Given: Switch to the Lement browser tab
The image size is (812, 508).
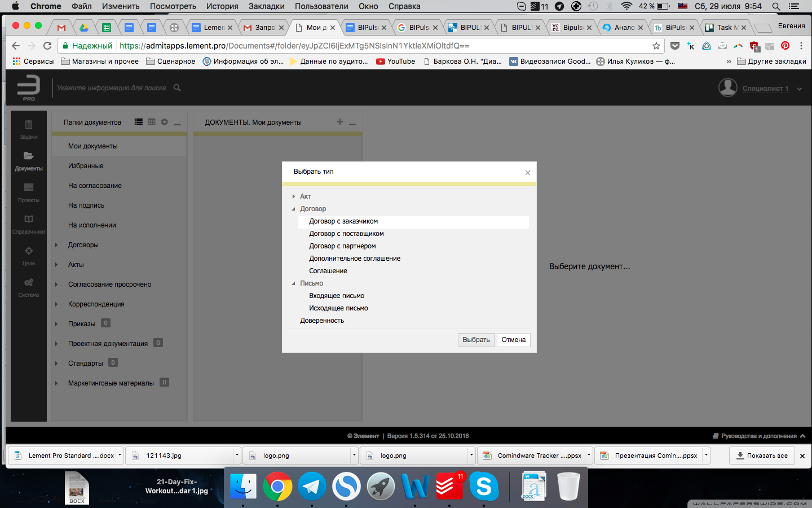Looking at the screenshot, I should pyautogui.click(x=211, y=27).
